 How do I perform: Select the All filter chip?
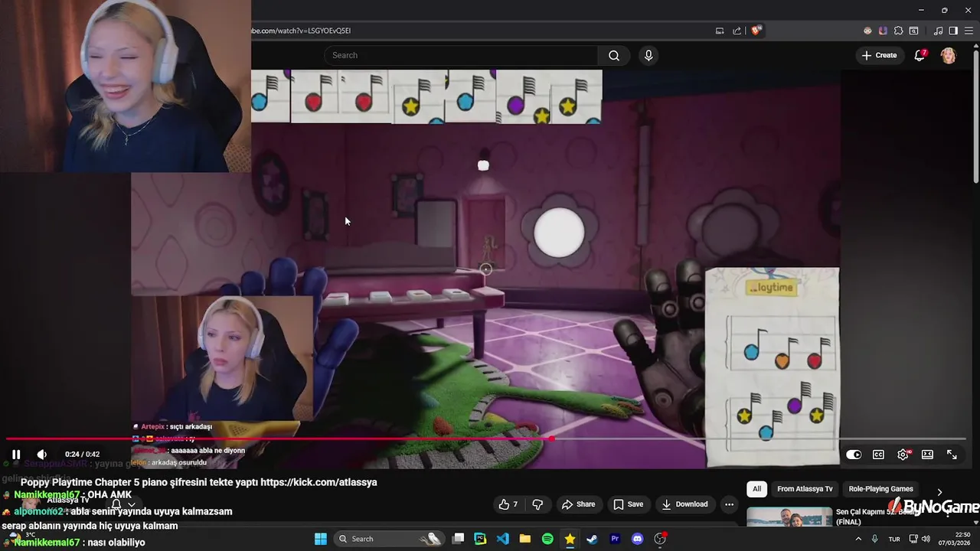coord(756,489)
